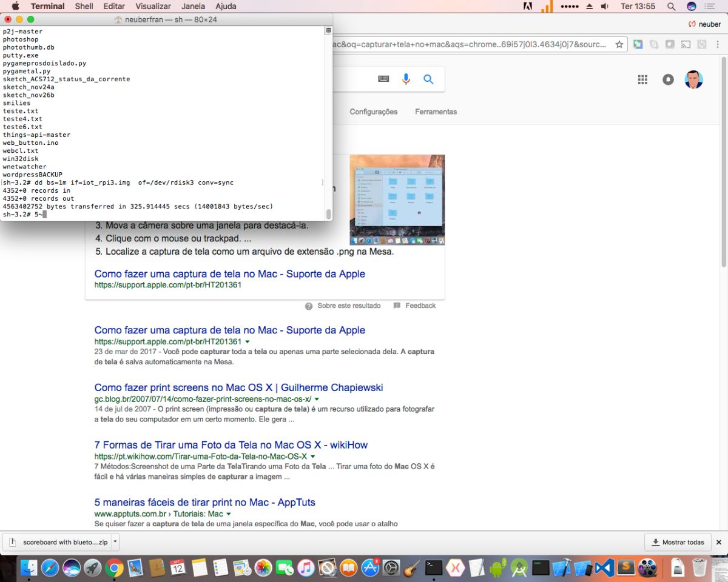
Task: Click 'putty.exe' in the Terminal output
Action: click(x=21, y=55)
